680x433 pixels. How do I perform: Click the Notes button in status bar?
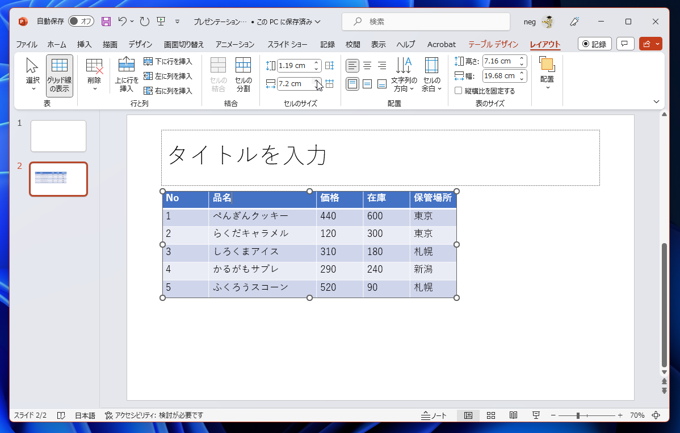[x=433, y=415]
